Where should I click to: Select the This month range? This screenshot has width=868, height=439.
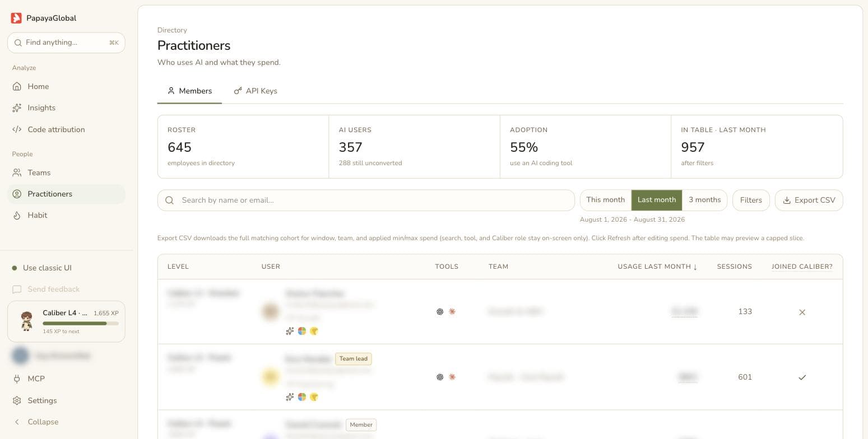point(605,200)
